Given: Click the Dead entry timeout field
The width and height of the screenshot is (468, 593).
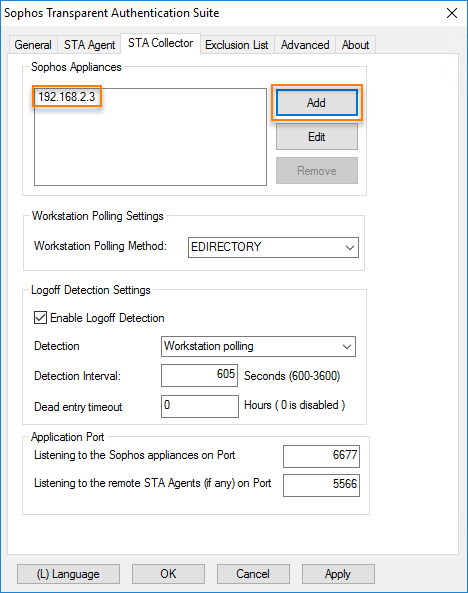Looking at the screenshot, I should coord(200,406).
